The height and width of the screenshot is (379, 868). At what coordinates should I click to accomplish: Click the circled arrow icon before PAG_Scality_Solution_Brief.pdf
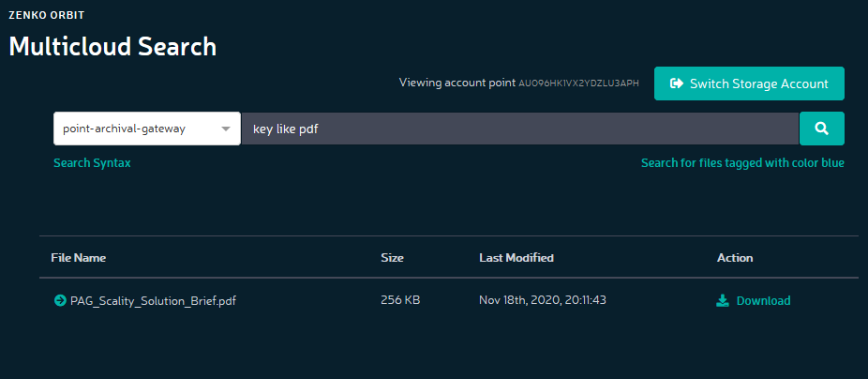tap(60, 301)
